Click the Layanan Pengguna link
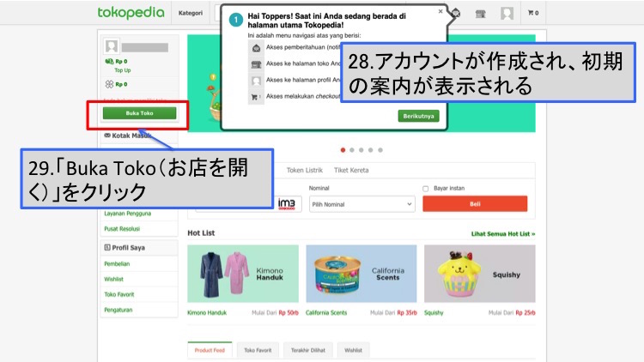Screen dimensions: 644x362 pyautogui.click(x=127, y=214)
